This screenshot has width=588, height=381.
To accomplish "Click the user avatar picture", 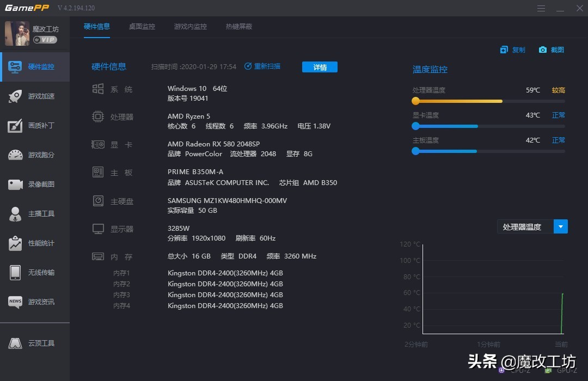I will pos(17,33).
